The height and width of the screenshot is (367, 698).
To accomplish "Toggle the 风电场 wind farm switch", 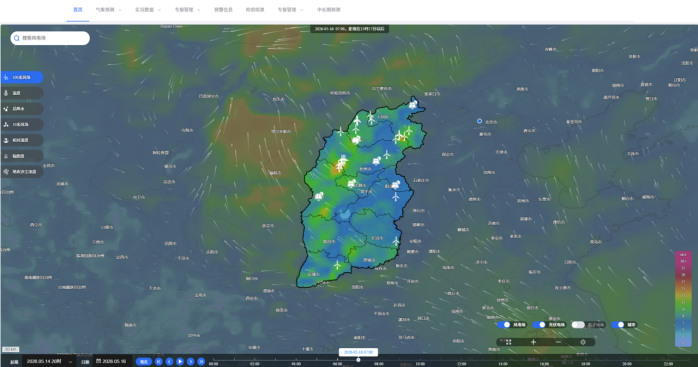I will pyautogui.click(x=504, y=325).
